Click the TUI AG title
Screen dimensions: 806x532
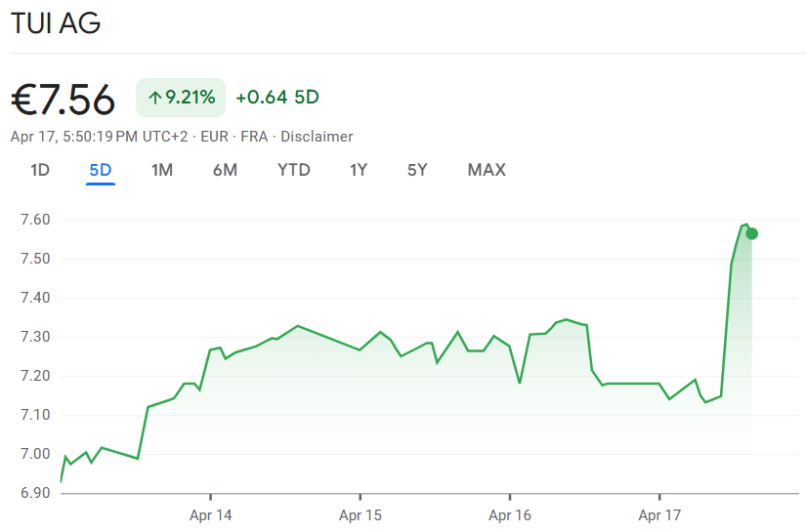click(56, 24)
